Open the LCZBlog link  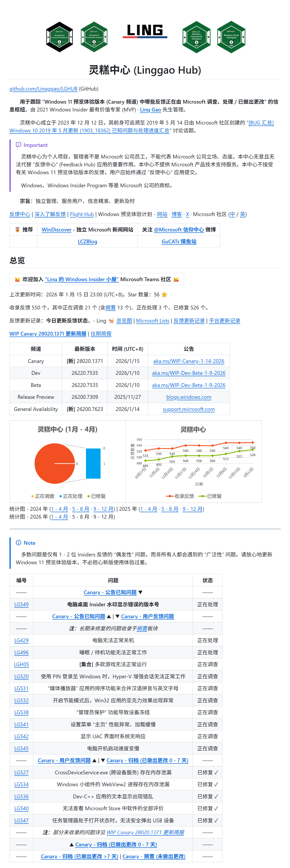coord(87,241)
